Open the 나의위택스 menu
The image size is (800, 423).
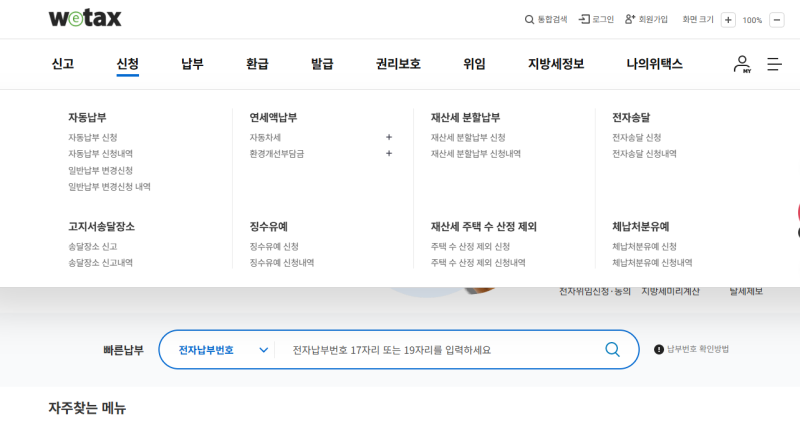pyautogui.click(x=654, y=64)
